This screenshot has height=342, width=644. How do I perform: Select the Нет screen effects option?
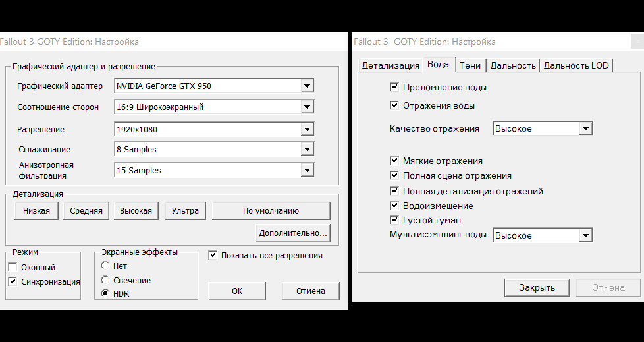click(x=105, y=266)
